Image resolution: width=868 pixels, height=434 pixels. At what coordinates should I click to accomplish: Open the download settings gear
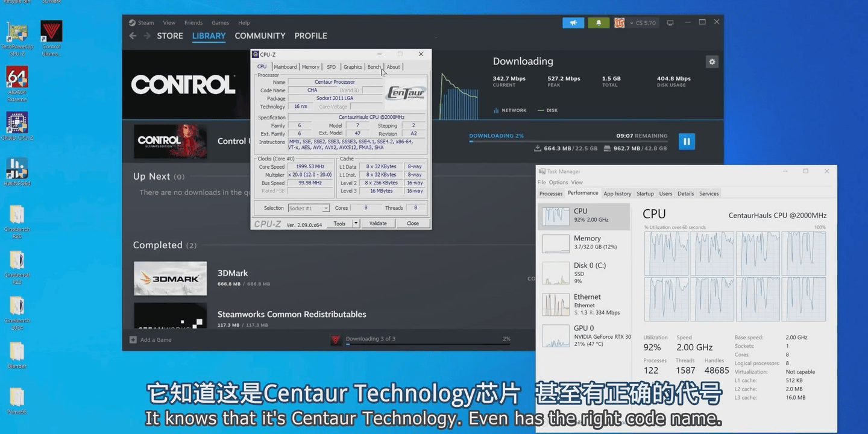click(x=712, y=62)
